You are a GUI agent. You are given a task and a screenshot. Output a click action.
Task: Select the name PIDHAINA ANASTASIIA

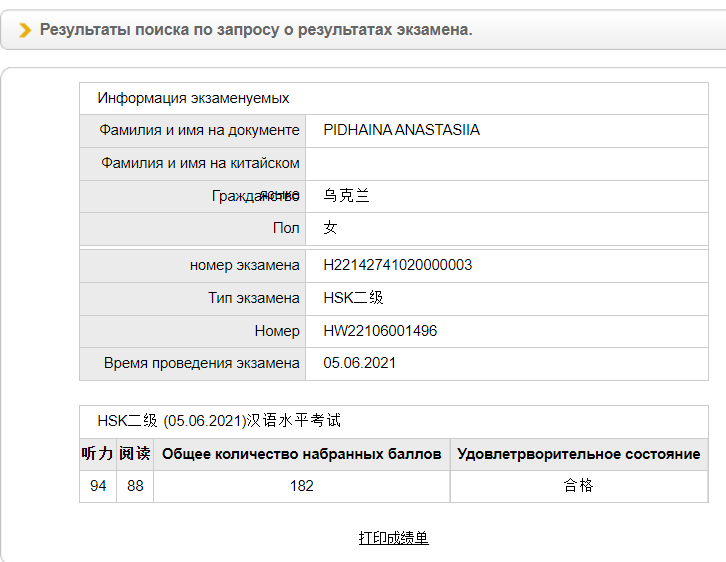tap(401, 130)
